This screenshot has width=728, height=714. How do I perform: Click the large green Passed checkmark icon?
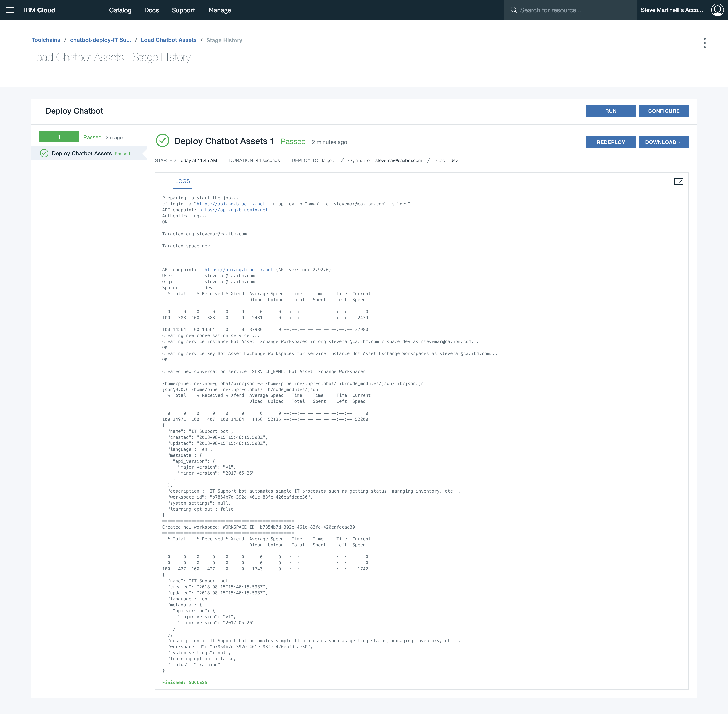tap(163, 141)
